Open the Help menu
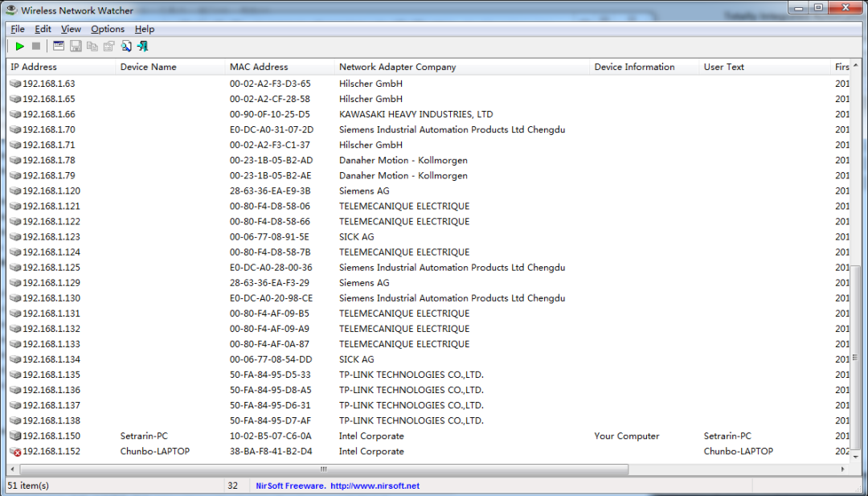The width and height of the screenshot is (868, 496). point(145,29)
